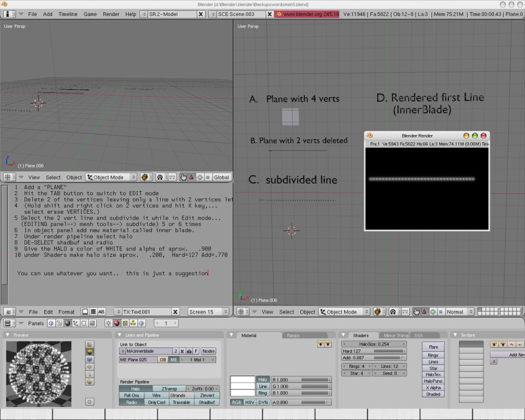Open the Lamp buttons sun icon
Image resolution: width=525 pixels, height=420 pixels.
pos(108,324)
